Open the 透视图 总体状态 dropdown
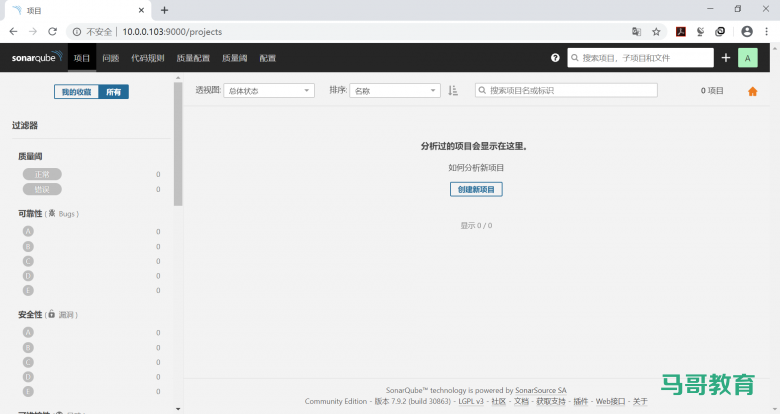The image size is (780, 414). (268, 90)
